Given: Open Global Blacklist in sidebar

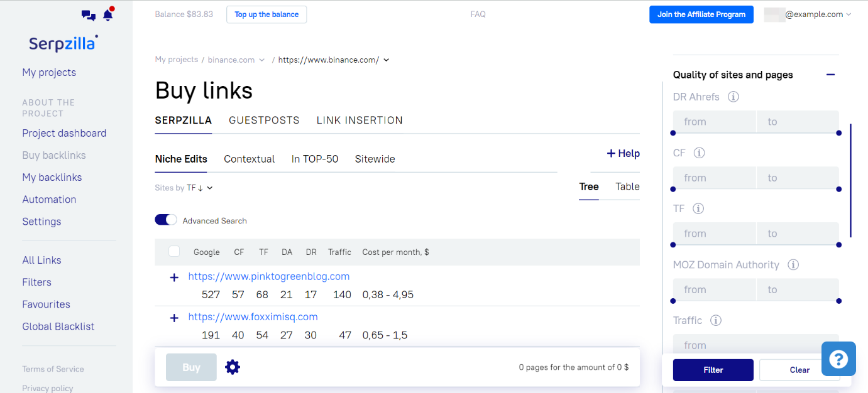Looking at the screenshot, I should [x=58, y=326].
